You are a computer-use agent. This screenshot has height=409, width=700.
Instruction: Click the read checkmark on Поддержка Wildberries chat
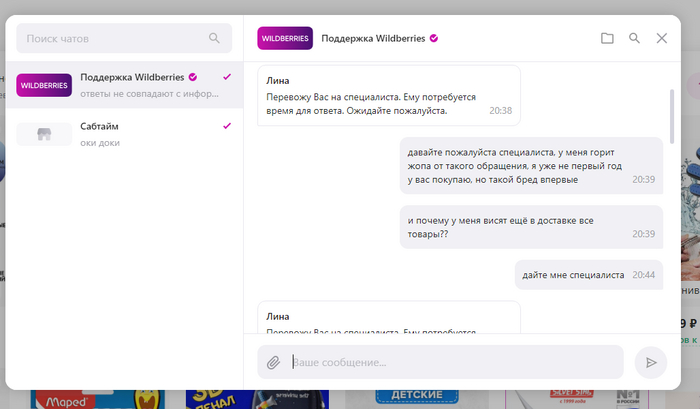(227, 77)
